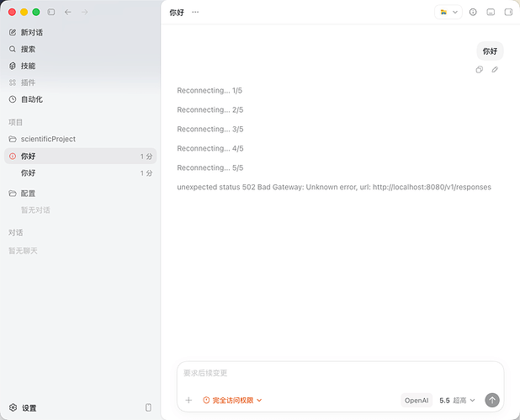The height and width of the screenshot is (420, 520).
Task: Add attachment with the plus icon
Action: tap(188, 400)
